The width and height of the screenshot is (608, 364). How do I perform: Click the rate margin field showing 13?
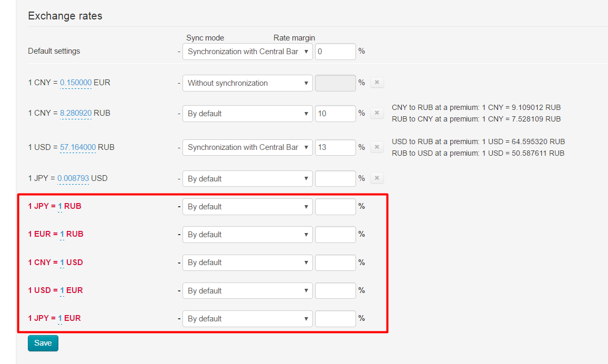[336, 147]
